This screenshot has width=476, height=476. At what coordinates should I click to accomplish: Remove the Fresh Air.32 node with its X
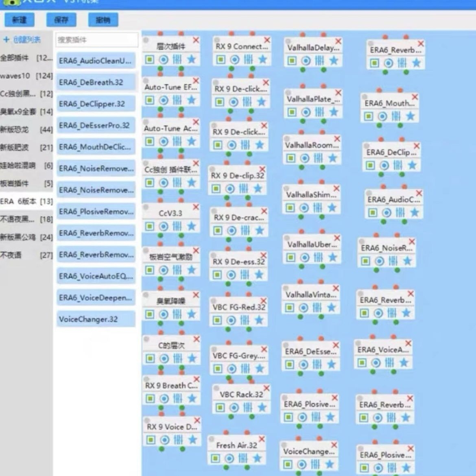[262, 439]
